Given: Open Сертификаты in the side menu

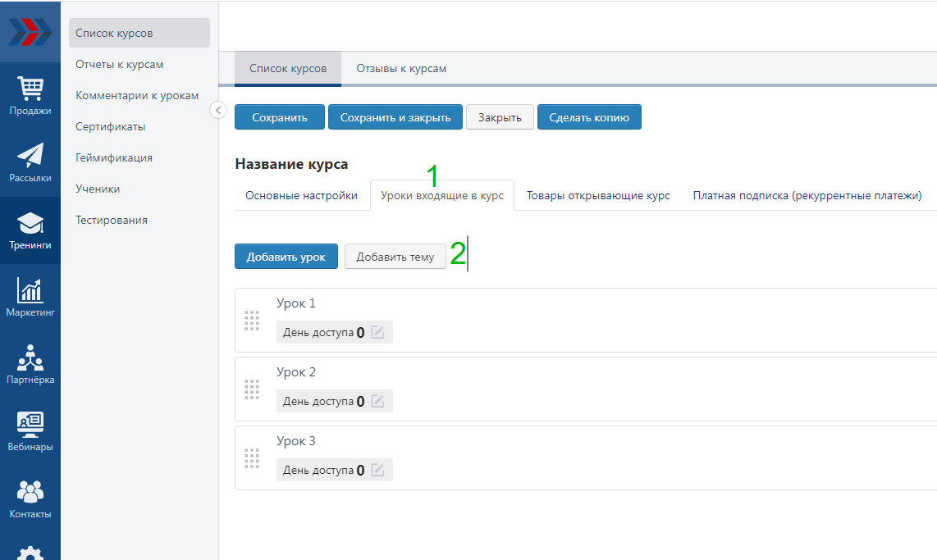Looking at the screenshot, I should pos(111,127).
